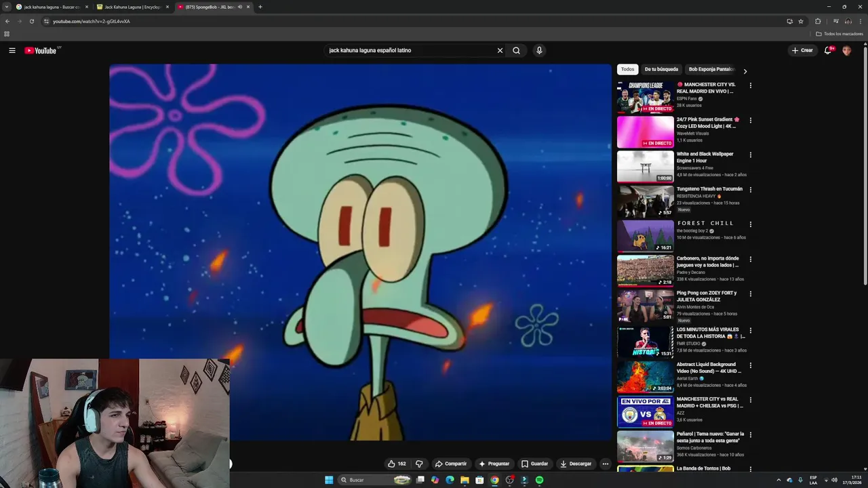Like the video with 162 likes
This screenshot has height=488, width=868.
click(397, 464)
